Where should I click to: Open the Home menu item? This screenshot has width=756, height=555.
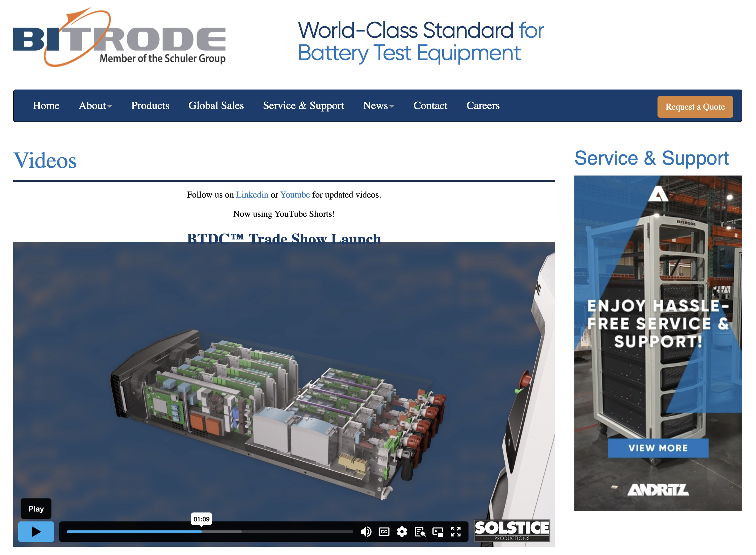46,106
